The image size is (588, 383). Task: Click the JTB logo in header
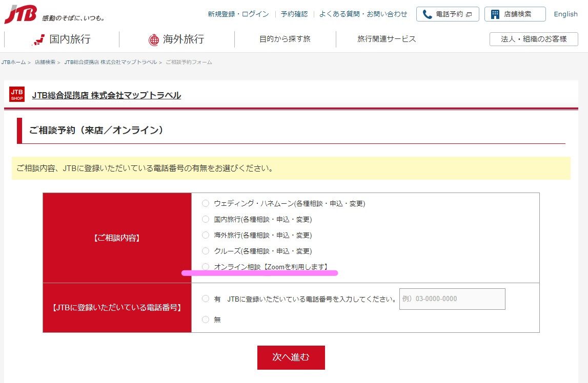[21, 14]
